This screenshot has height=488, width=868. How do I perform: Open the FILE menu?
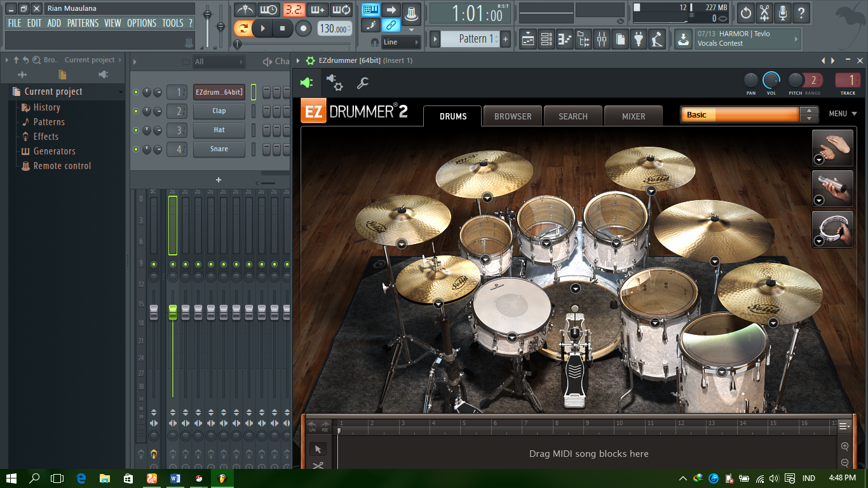click(15, 23)
